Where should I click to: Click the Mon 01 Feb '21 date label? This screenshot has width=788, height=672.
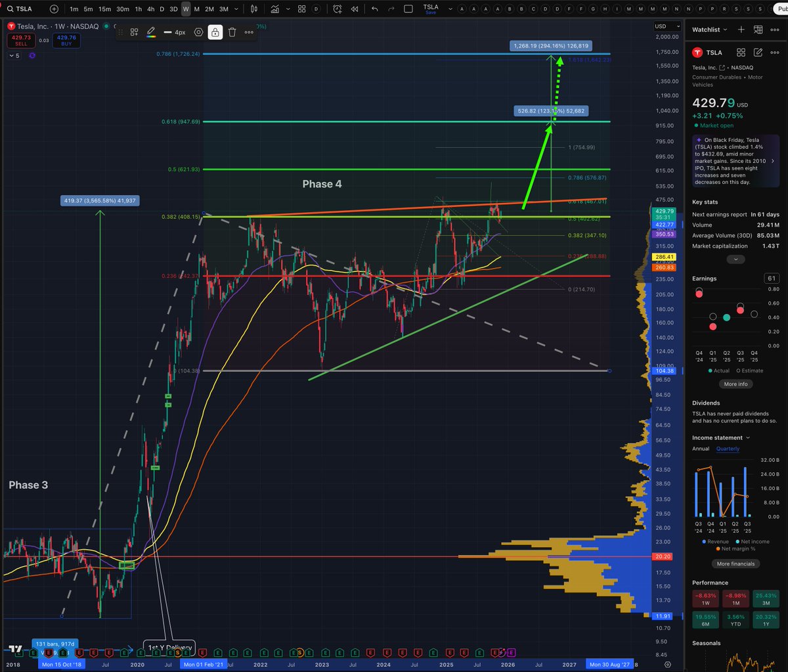point(202,665)
